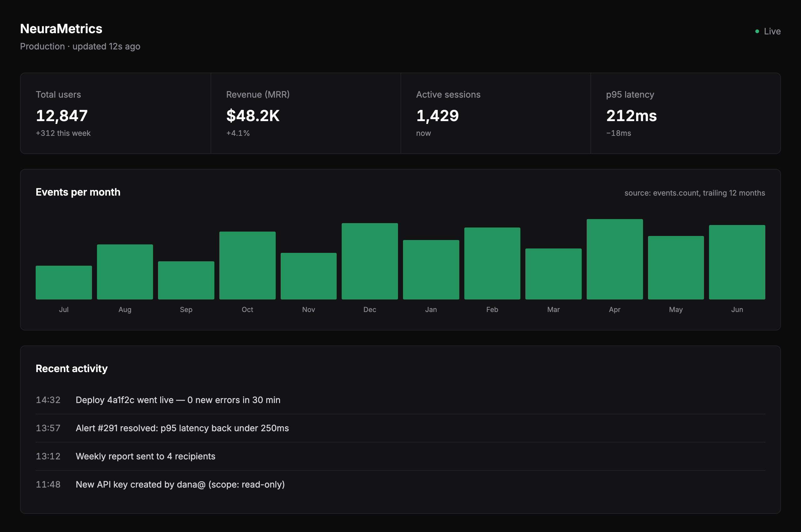
Task: Click the 13:57 timestamp
Action: coord(48,428)
